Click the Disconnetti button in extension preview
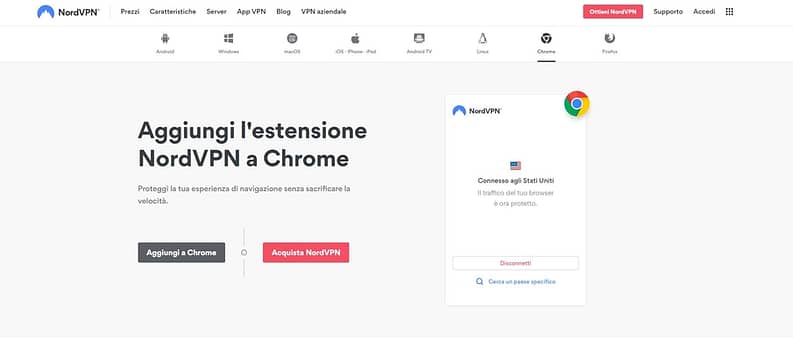 click(x=515, y=263)
